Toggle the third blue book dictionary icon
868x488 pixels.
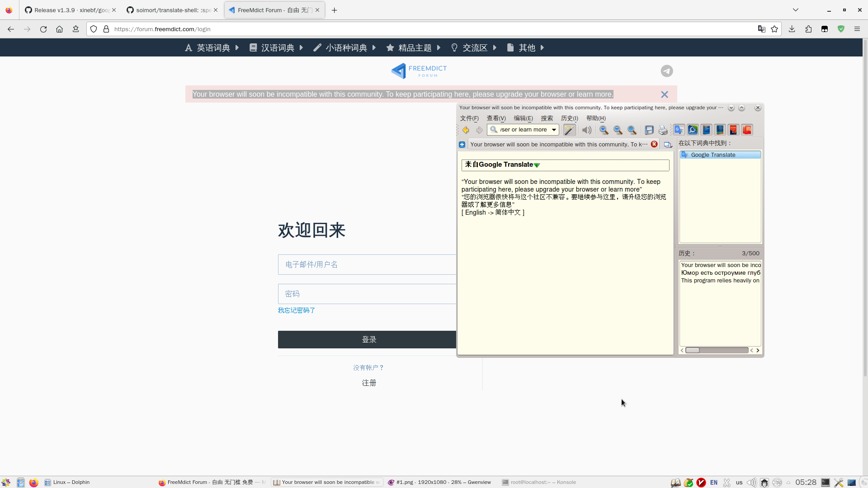706,130
